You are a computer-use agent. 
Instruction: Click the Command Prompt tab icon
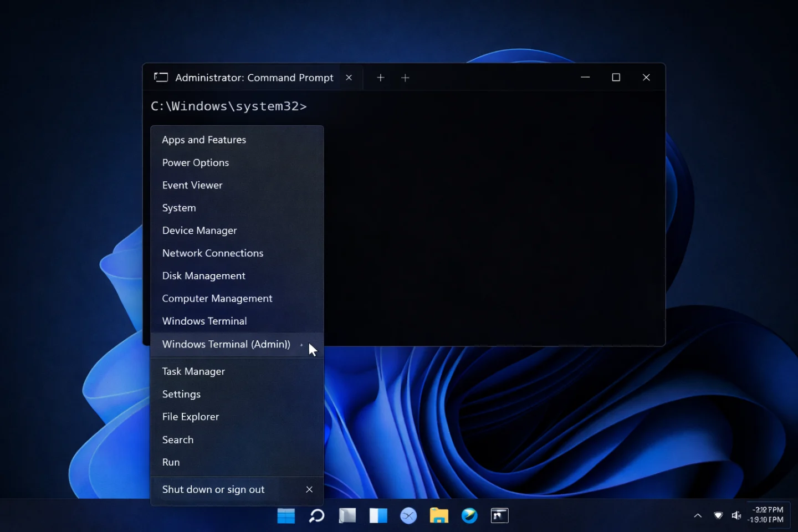(161, 78)
